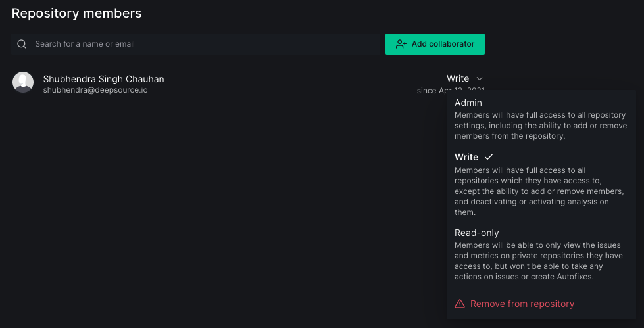Click the Repository members heading
The height and width of the screenshot is (328, 644).
tap(76, 12)
